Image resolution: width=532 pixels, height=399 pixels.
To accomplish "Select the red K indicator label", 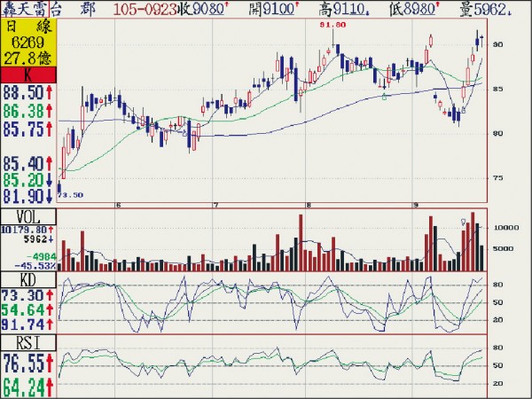I will pos(27,74).
